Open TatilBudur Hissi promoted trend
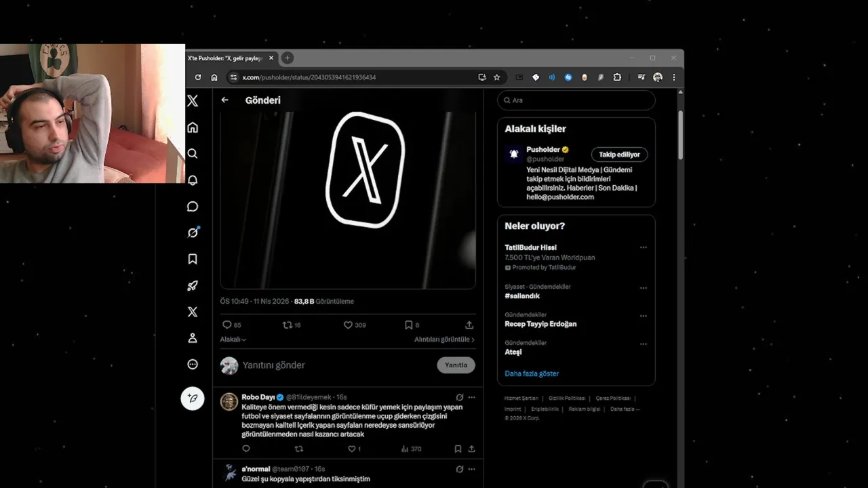 (530, 247)
